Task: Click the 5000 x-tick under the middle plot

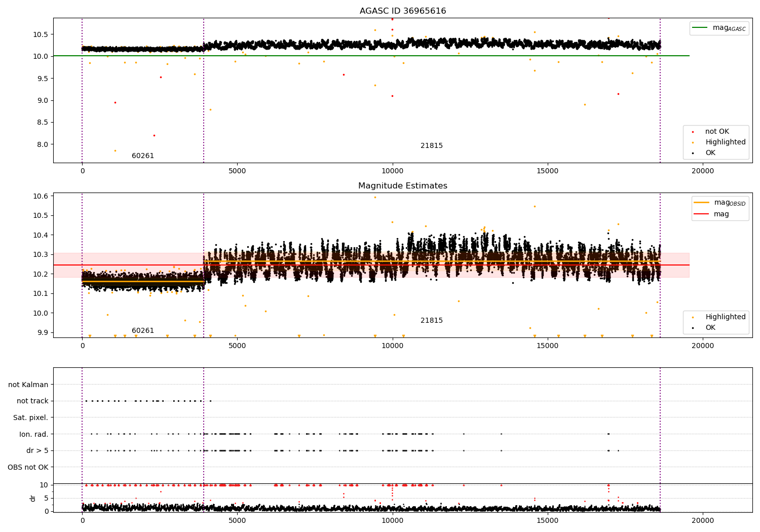Action: point(237,346)
